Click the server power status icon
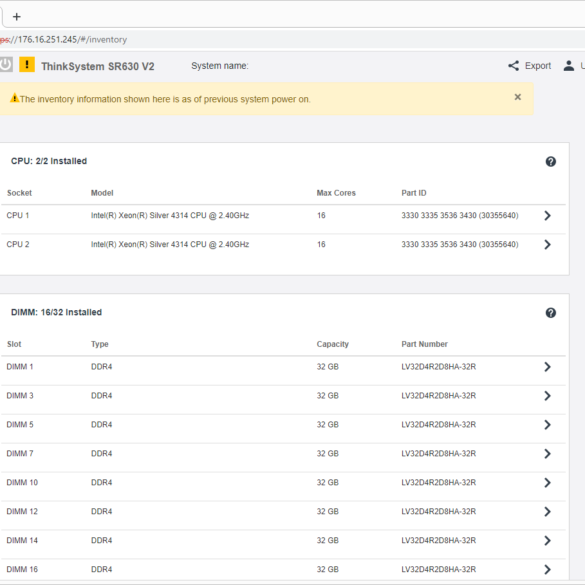Viewport: 585px width, 585px height. (6, 65)
